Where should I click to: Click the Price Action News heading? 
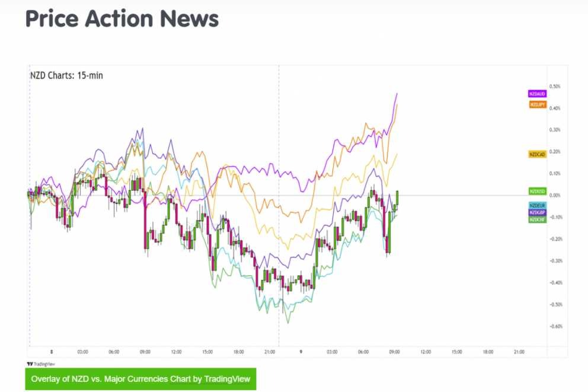point(122,19)
